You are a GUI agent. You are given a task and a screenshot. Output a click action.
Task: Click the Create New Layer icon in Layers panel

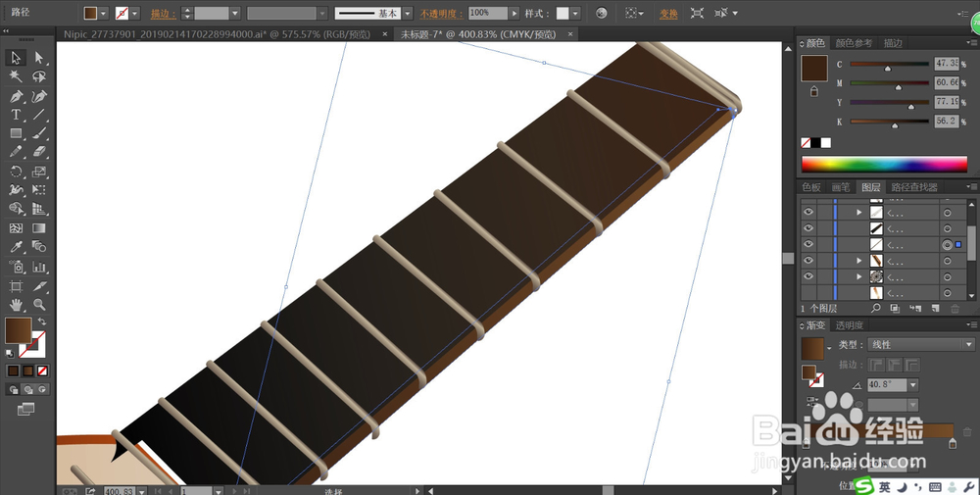(935, 308)
